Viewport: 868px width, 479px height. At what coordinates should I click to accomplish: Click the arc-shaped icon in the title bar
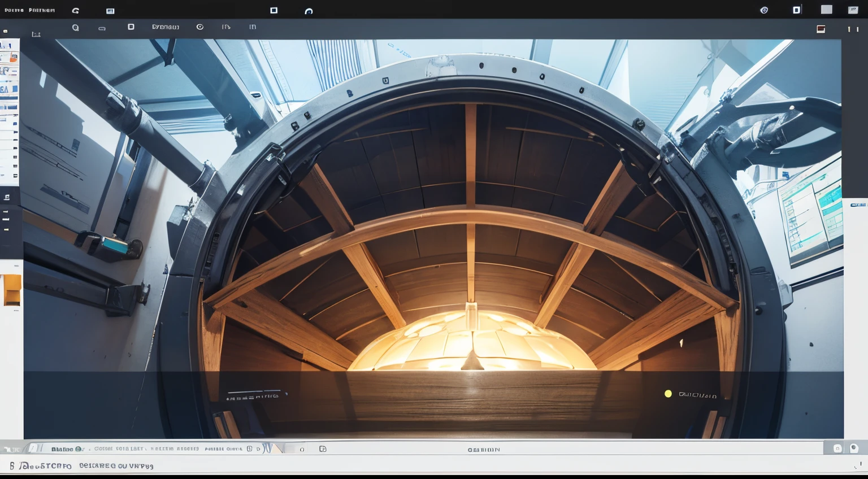(309, 11)
